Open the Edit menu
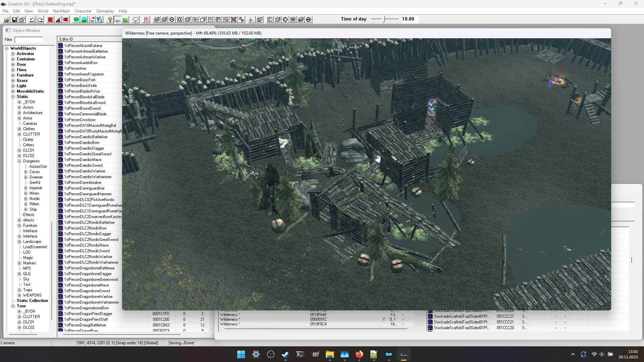 pos(16,11)
